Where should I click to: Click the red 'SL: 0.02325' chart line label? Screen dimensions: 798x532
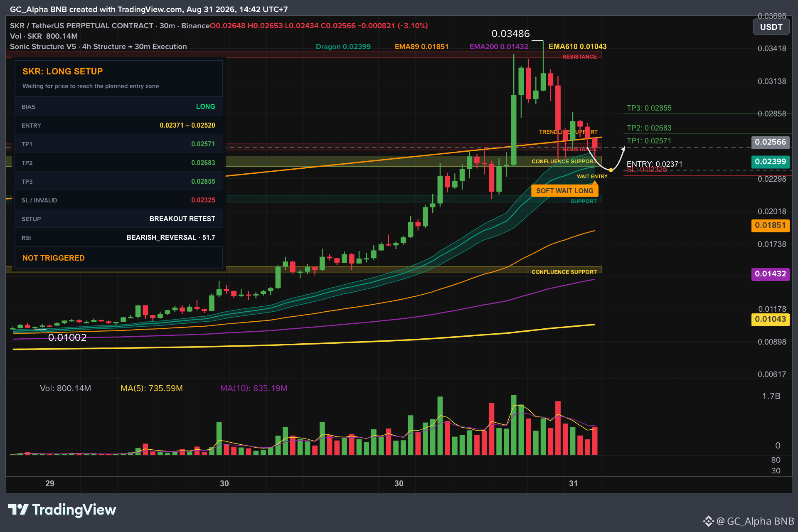tap(647, 170)
